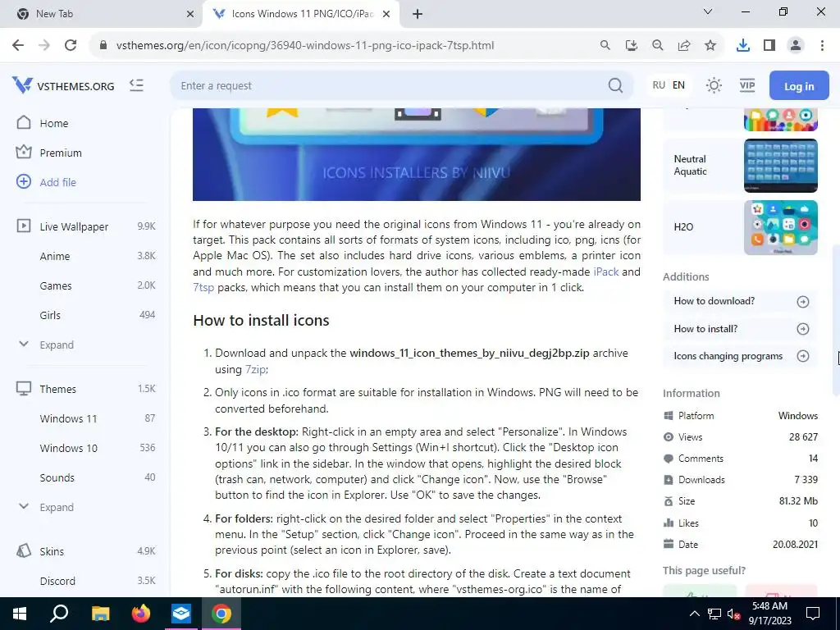Open the tab search dropdown chevron

point(708,11)
